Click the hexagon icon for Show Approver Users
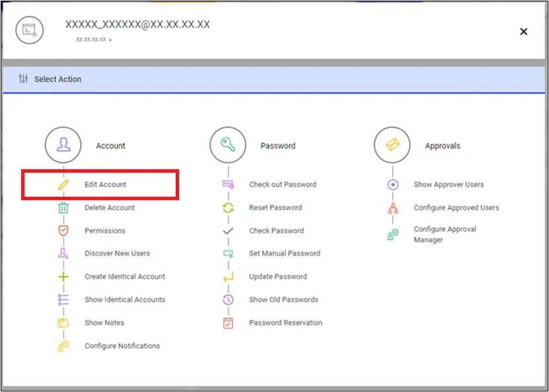The height and width of the screenshot is (392, 549). [393, 184]
